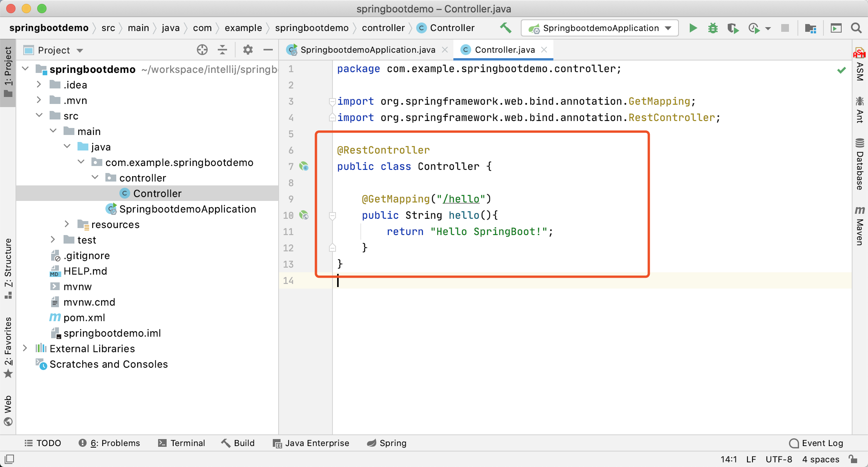The image size is (868, 467).
Task: Expand the test folder
Action: tap(53, 239)
